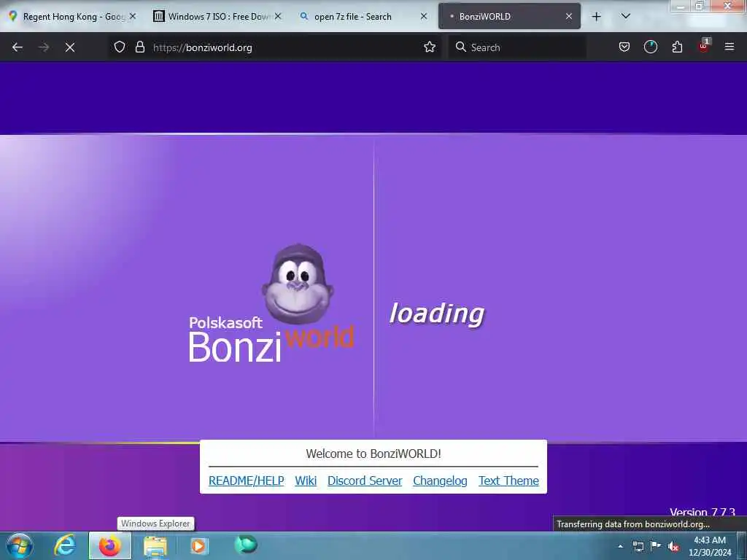Switch to the Windows 7 ISO tab
747x560 pixels.
click(x=217, y=17)
